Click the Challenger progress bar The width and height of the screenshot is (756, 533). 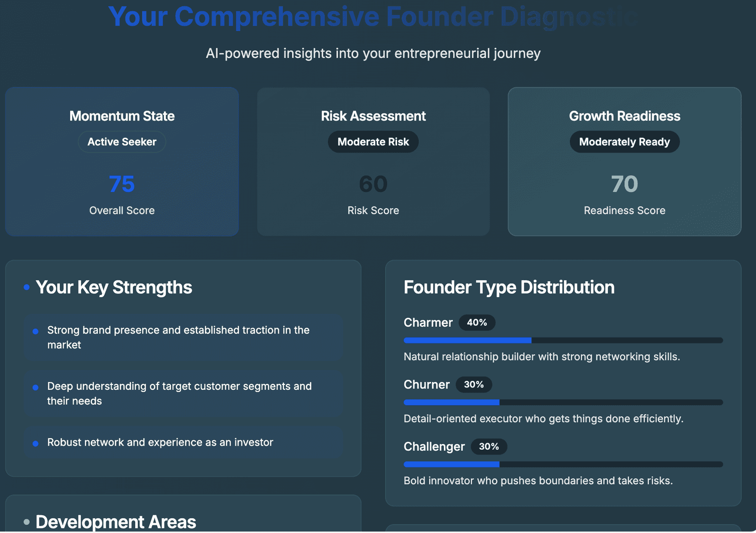[x=563, y=464]
